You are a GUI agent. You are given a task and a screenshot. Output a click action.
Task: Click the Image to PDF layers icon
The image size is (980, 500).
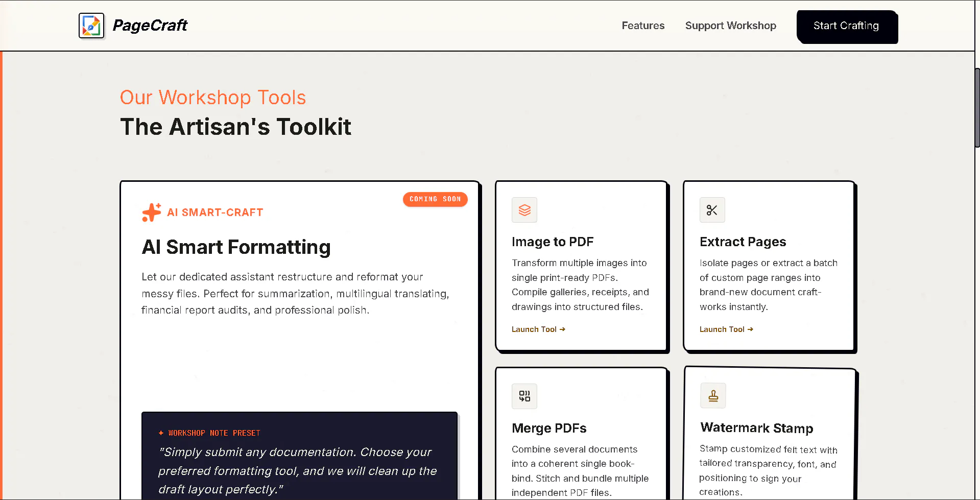[x=524, y=210]
